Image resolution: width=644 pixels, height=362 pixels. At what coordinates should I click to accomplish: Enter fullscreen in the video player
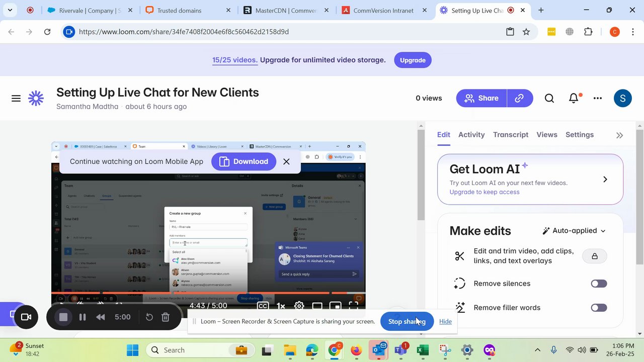click(353, 306)
